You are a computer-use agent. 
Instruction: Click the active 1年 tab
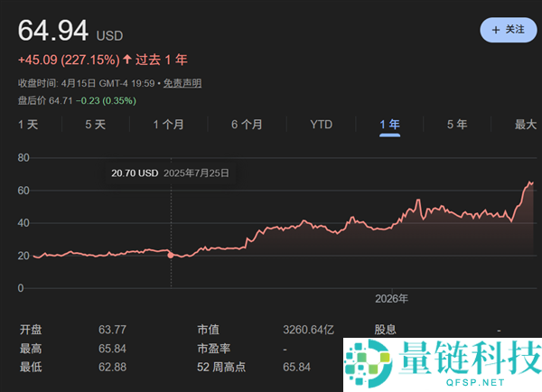pos(389,124)
